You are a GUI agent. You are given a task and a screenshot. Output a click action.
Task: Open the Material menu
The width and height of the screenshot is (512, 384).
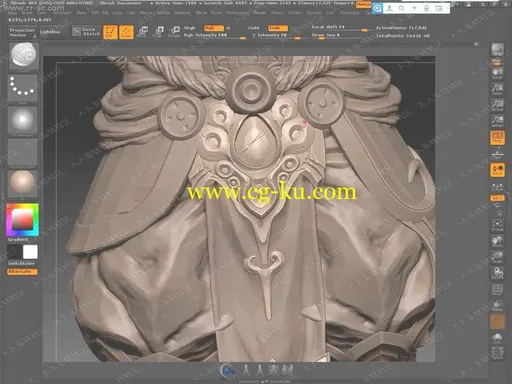[x=182, y=13]
